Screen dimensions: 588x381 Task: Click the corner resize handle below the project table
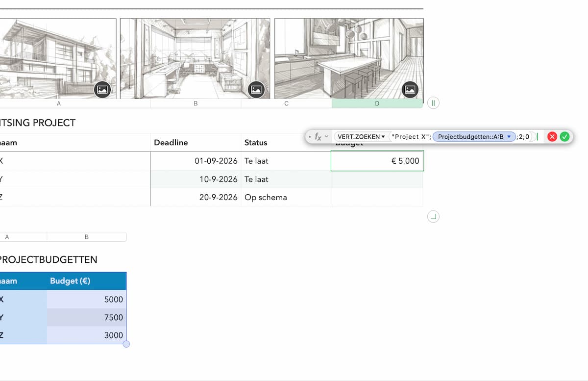[433, 216]
